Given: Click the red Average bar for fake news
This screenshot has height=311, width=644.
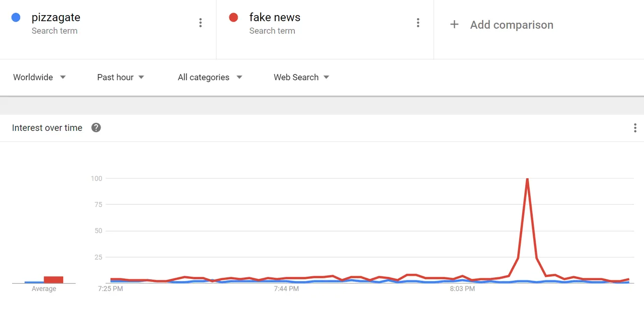Looking at the screenshot, I should (x=53, y=280).
